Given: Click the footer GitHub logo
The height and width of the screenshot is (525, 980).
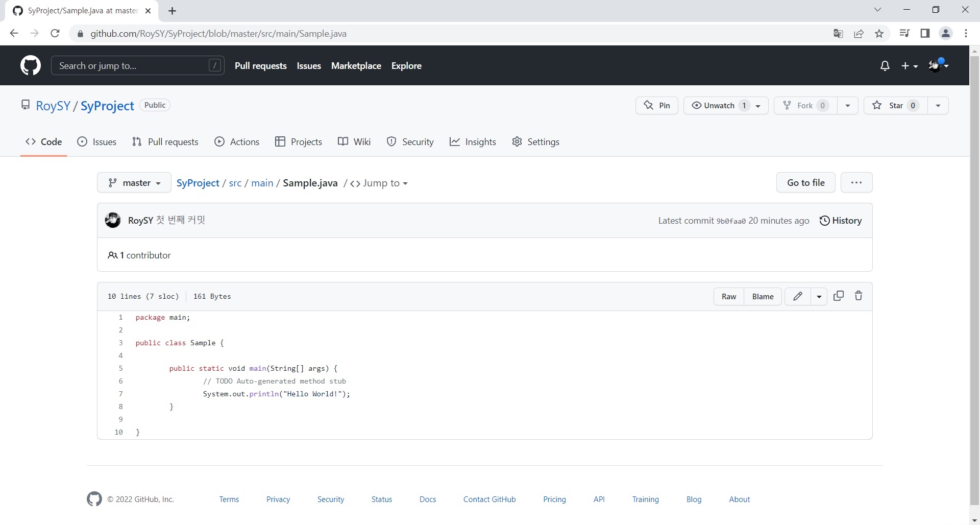Looking at the screenshot, I should click(94, 499).
